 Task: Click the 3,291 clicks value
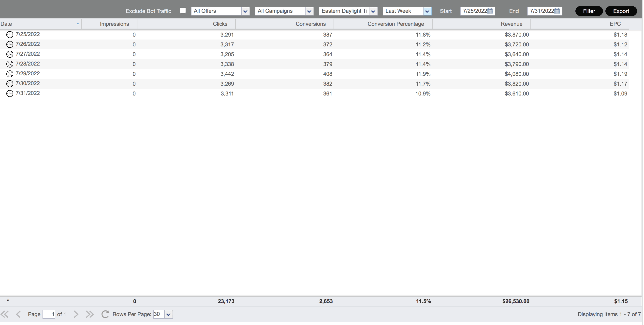(x=228, y=35)
